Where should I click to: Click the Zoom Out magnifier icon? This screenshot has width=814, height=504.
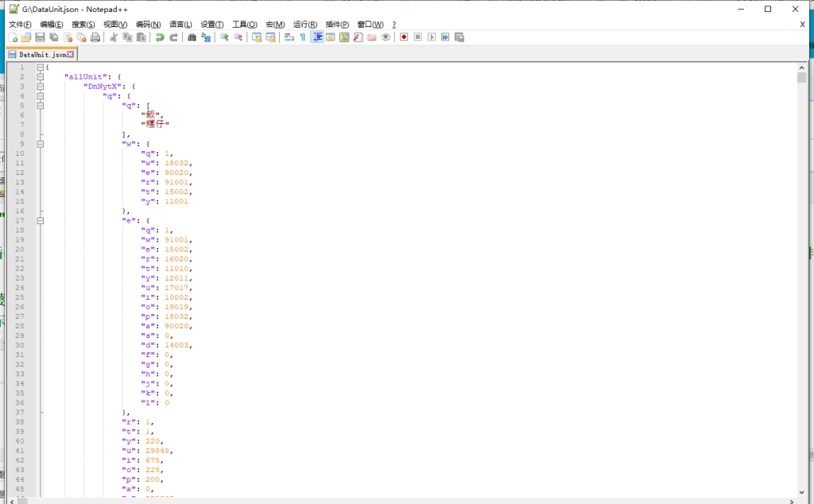tap(238, 37)
